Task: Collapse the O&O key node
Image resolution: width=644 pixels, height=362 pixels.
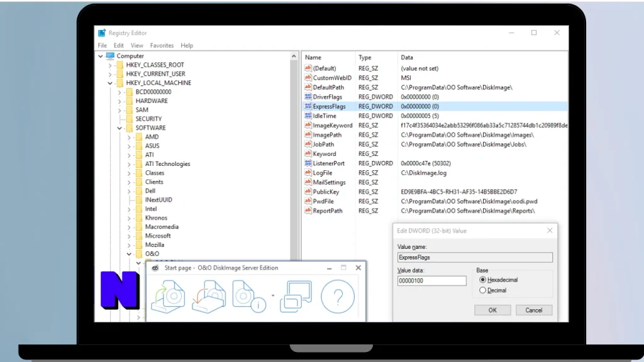Action: coord(129,254)
